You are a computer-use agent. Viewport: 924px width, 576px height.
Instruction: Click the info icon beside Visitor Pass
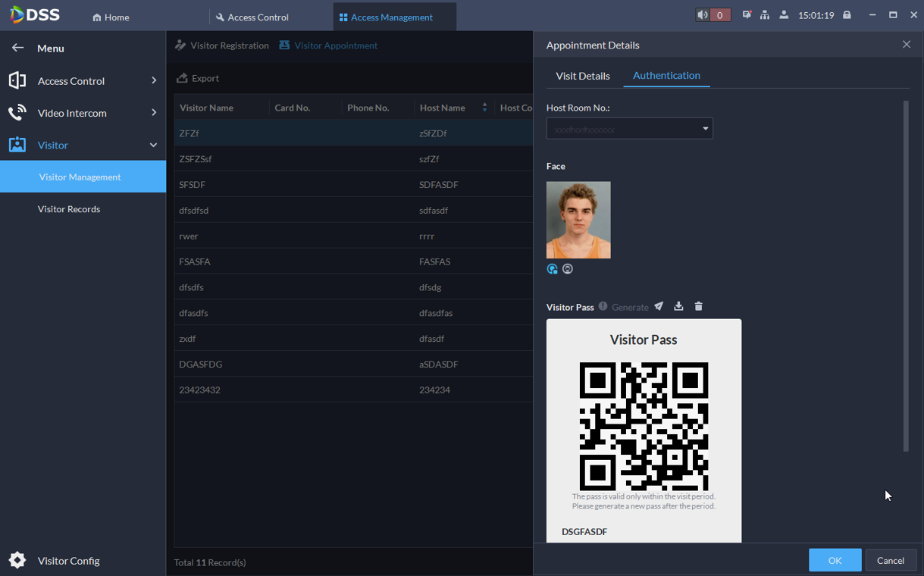(603, 306)
